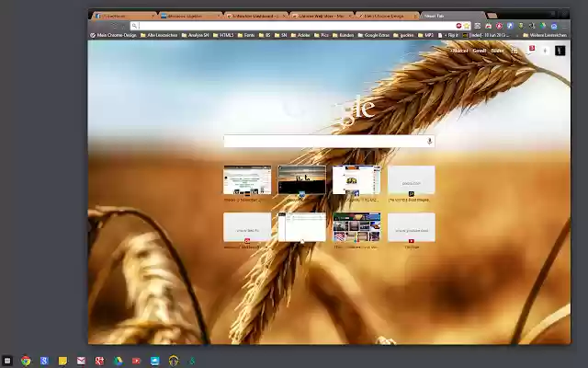Click the bookmark star in address bar
The height and width of the screenshot is (368, 588).
(467, 26)
